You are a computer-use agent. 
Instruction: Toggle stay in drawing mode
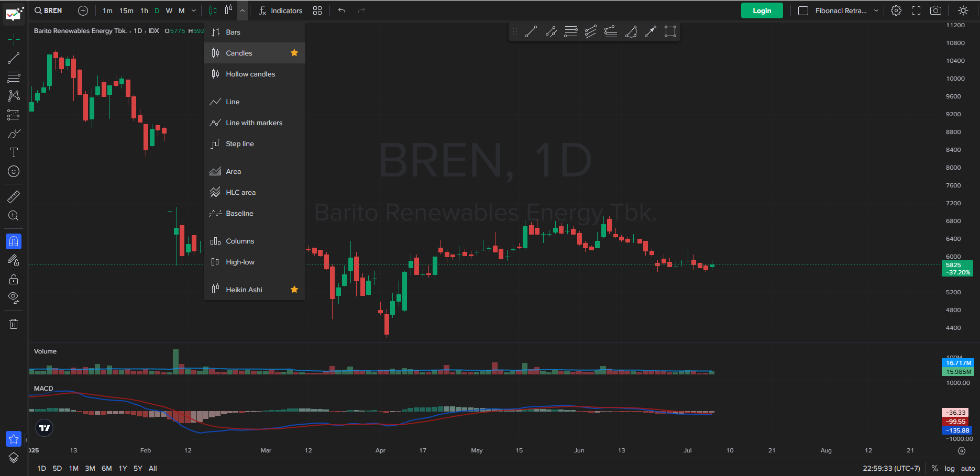(x=14, y=260)
